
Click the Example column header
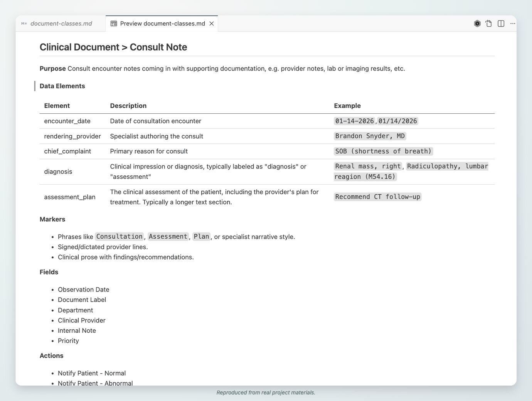347,106
